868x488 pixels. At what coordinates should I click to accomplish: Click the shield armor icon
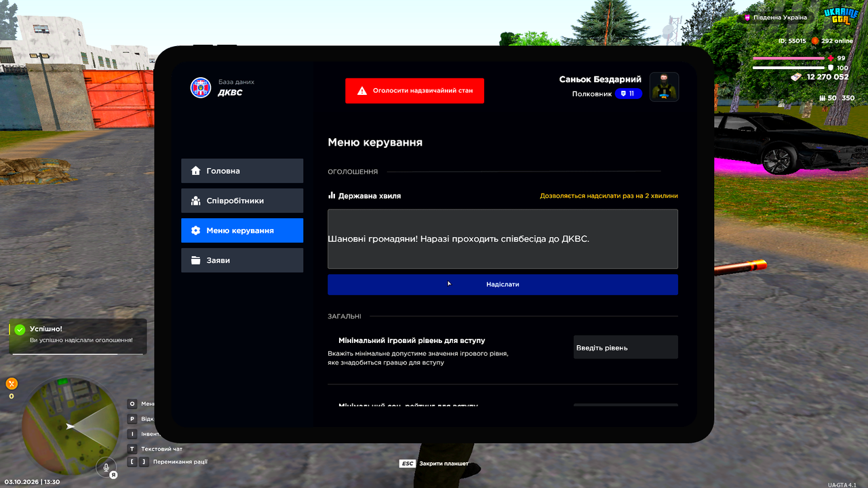click(x=831, y=68)
